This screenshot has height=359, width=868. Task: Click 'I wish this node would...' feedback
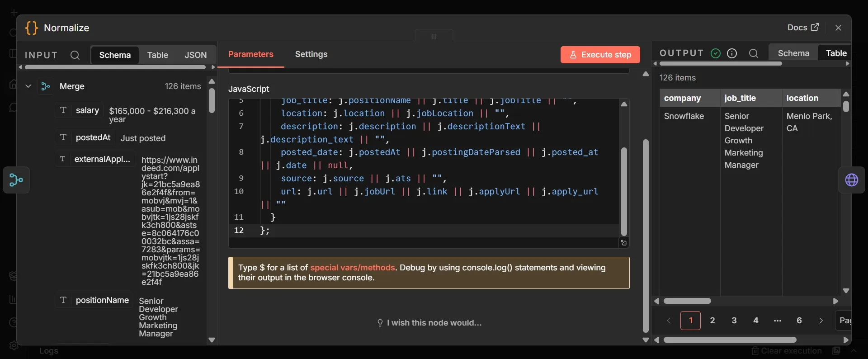pos(429,323)
